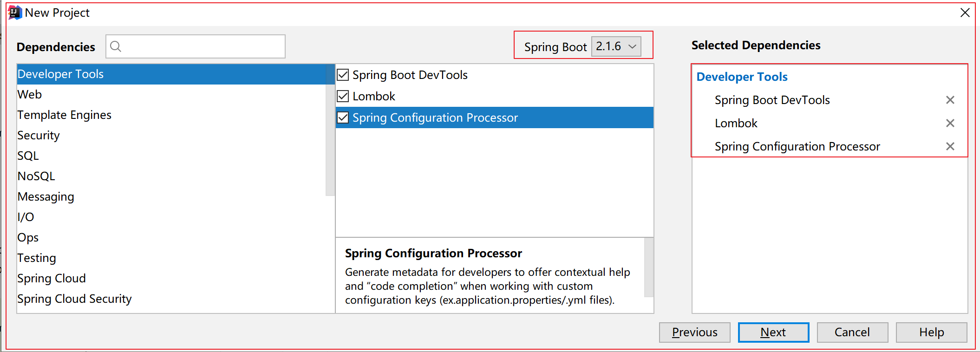Select the Web category
This screenshot has width=980, height=352.
pos(171,95)
